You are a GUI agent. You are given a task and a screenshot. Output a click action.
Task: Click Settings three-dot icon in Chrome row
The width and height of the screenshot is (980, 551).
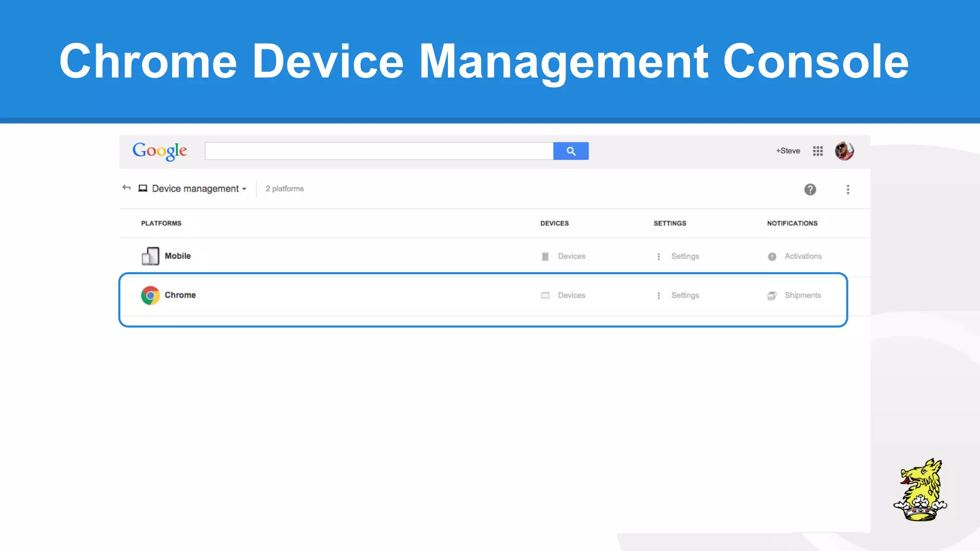coord(659,296)
